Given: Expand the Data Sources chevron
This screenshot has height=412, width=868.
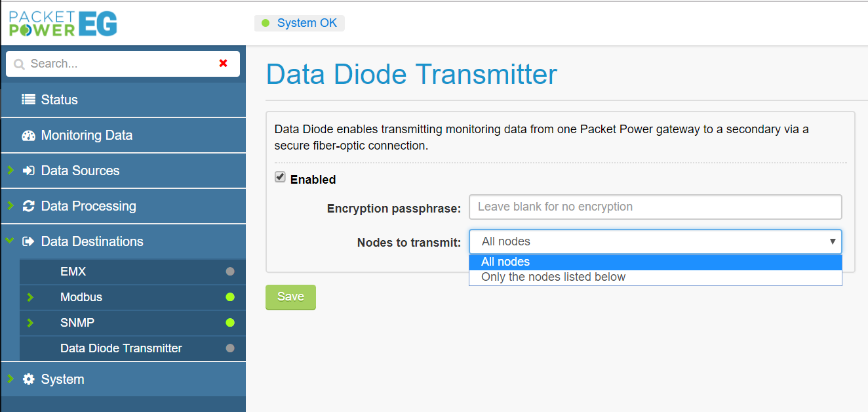Looking at the screenshot, I should point(10,170).
